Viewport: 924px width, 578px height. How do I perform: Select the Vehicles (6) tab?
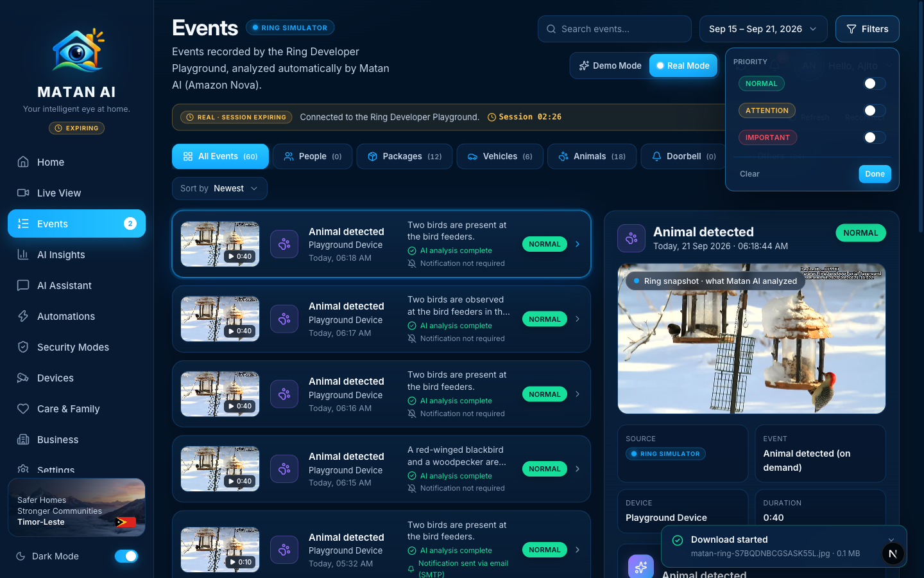pyautogui.click(x=500, y=156)
